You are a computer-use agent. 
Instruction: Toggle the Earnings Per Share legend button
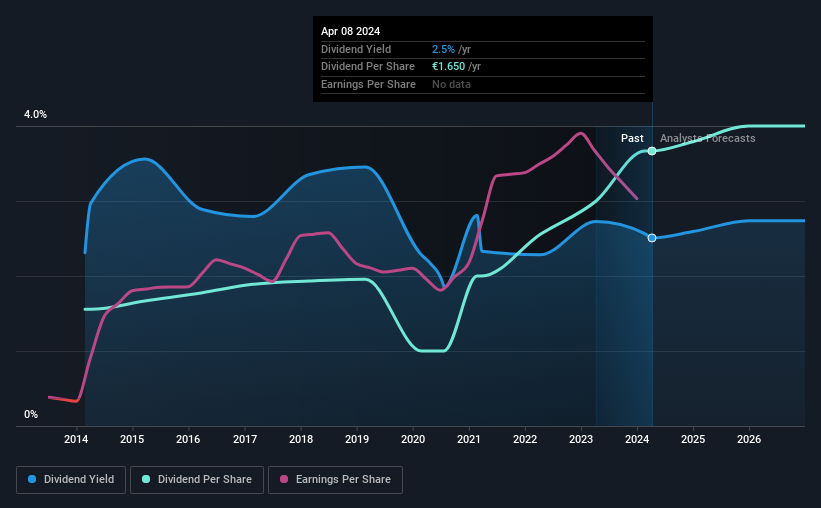[335, 480]
